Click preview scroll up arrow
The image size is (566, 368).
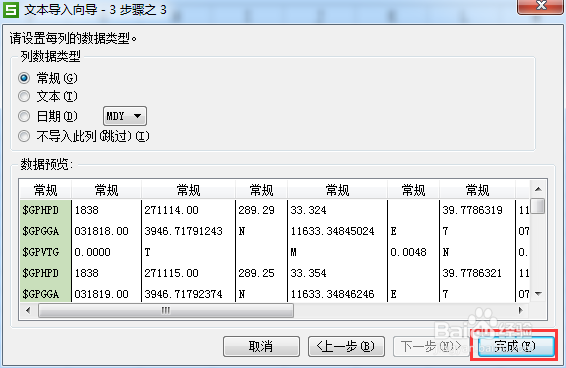pos(538,189)
